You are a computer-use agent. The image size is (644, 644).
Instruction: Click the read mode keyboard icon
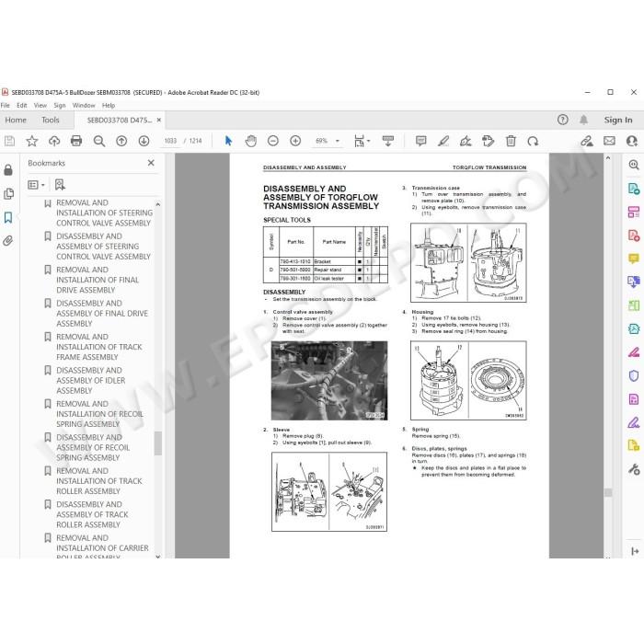(388, 142)
